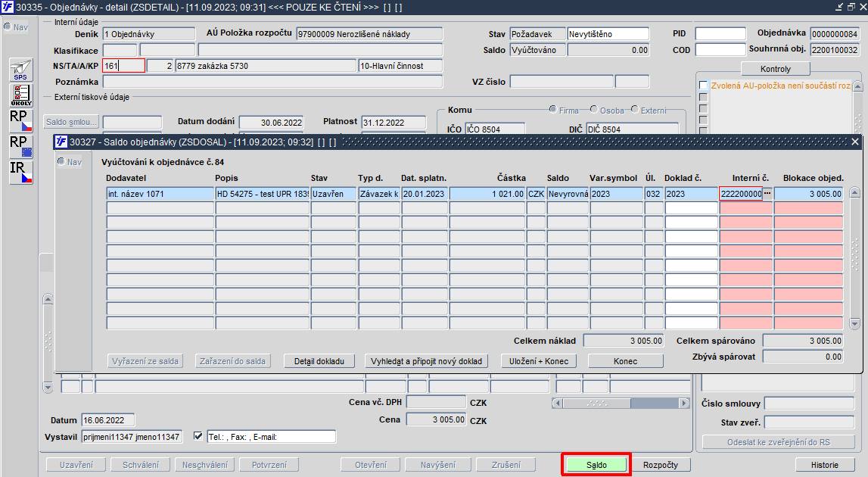Viewport: 868px width, 477px height.
Task: Click the RP icon with Czech flag
Action: (x=21, y=120)
